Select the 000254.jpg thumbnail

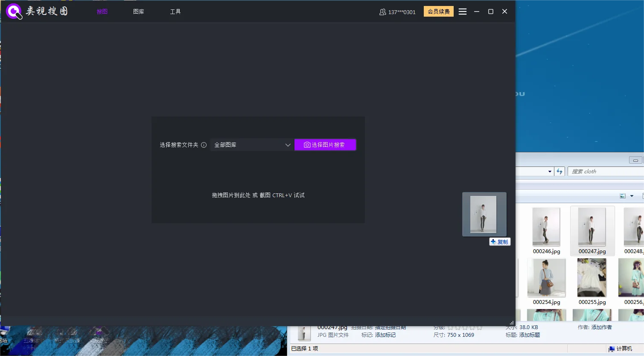[546, 277]
